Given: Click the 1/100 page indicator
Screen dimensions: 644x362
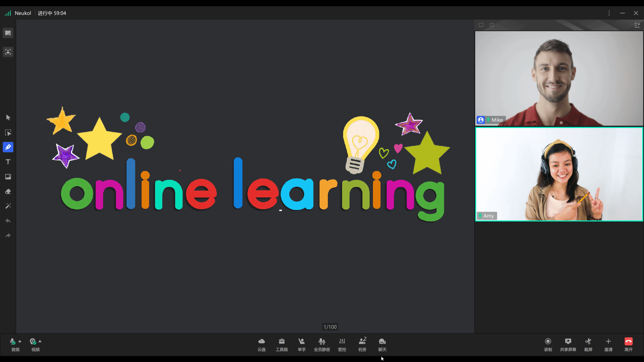Looking at the screenshot, I should 330,327.
